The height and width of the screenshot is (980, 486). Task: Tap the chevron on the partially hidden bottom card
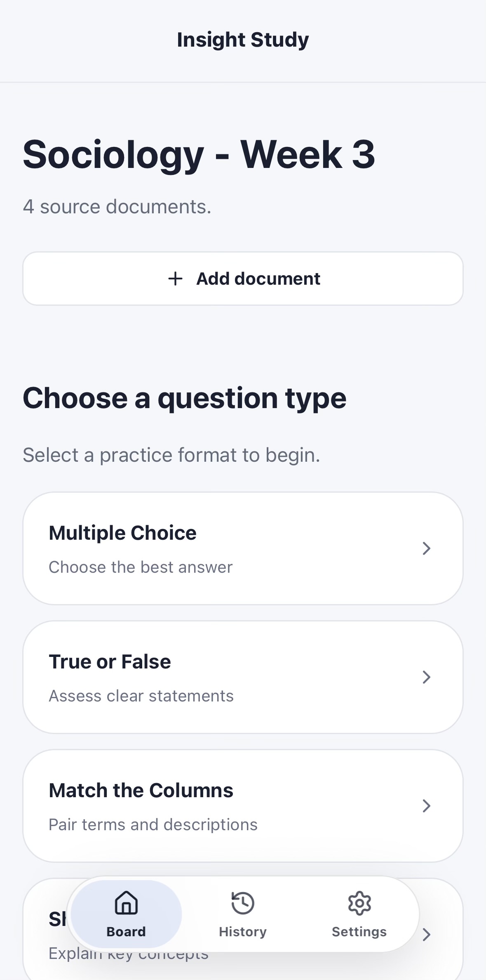point(427,935)
